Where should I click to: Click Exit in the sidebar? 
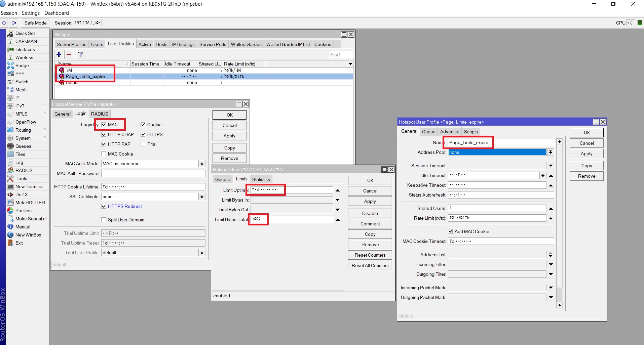coord(19,243)
